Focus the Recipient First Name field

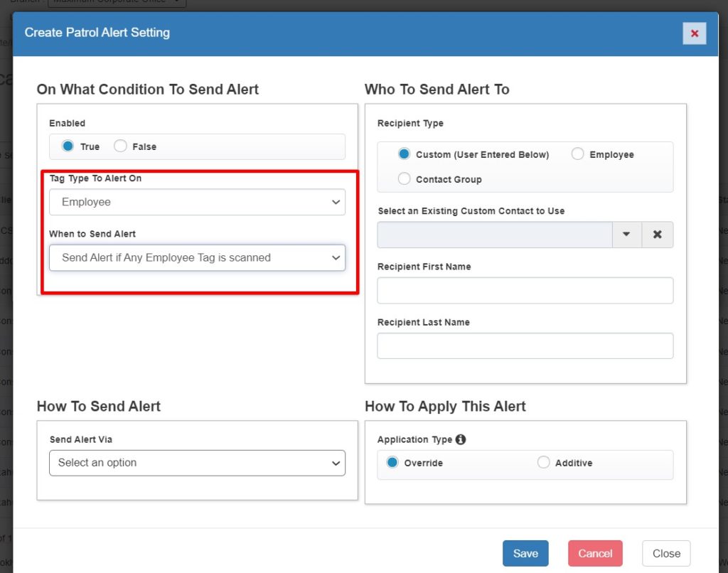click(525, 291)
